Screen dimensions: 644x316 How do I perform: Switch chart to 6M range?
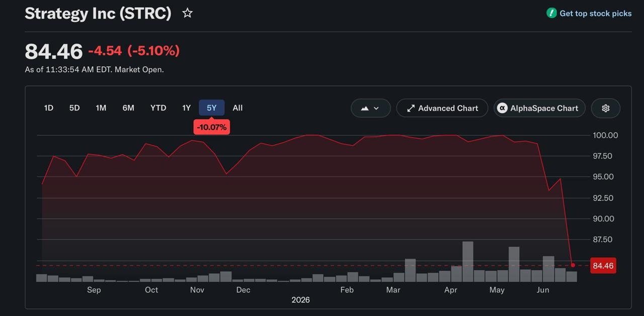[128, 108]
